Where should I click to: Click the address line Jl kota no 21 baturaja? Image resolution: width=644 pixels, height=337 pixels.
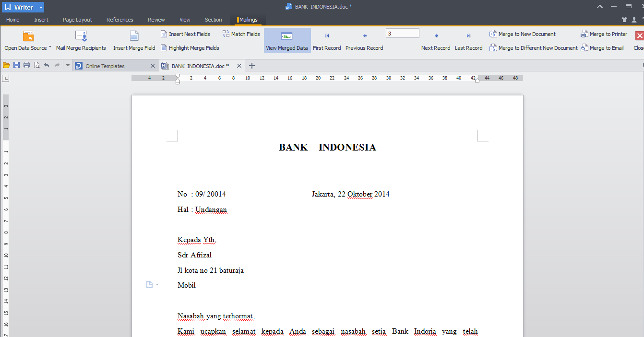[x=210, y=270]
